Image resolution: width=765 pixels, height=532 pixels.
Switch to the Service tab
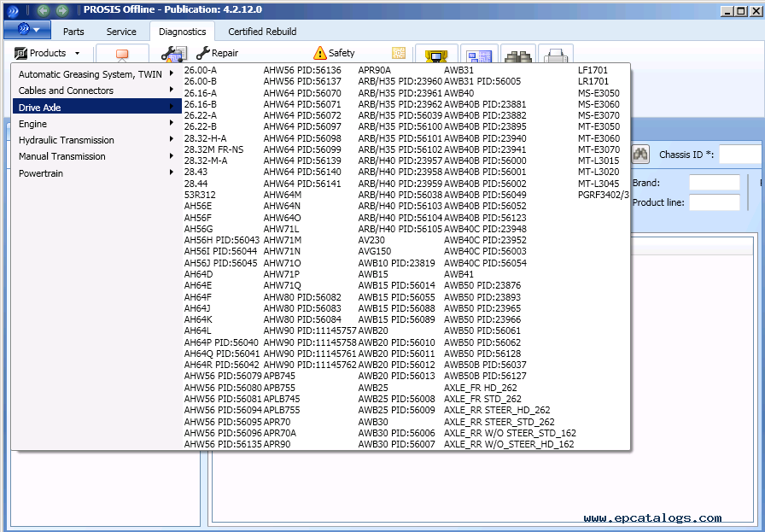pyautogui.click(x=121, y=32)
